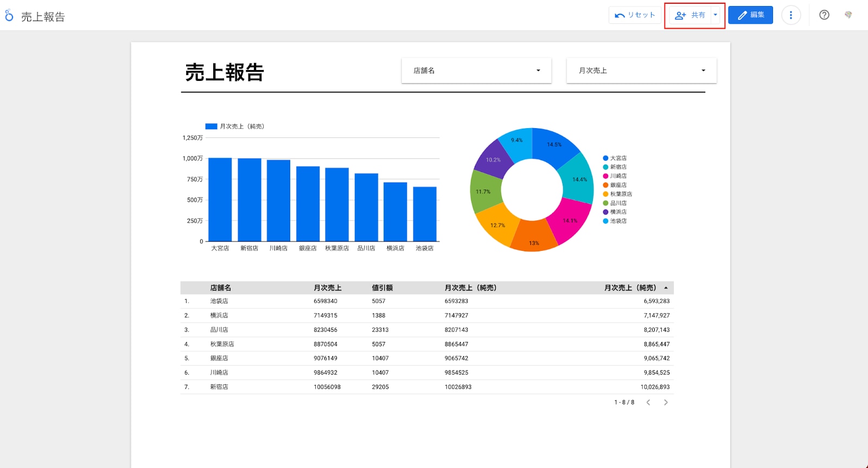Sort table by 月次売上 column header
Viewport: 868px width, 468px height.
[x=328, y=288]
